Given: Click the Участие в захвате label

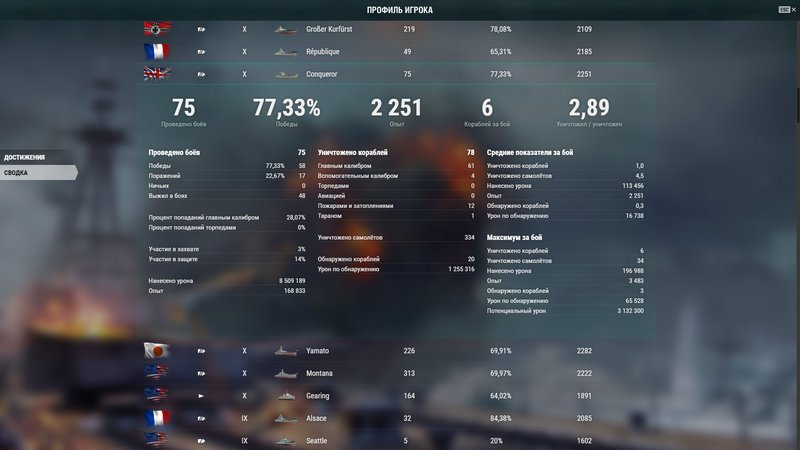Looking at the screenshot, I should (173, 249).
